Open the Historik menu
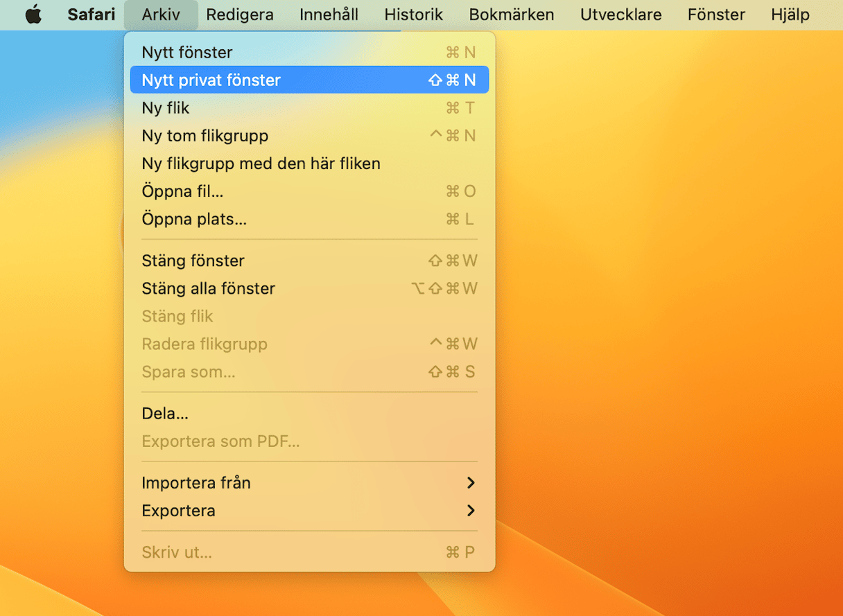 [413, 15]
